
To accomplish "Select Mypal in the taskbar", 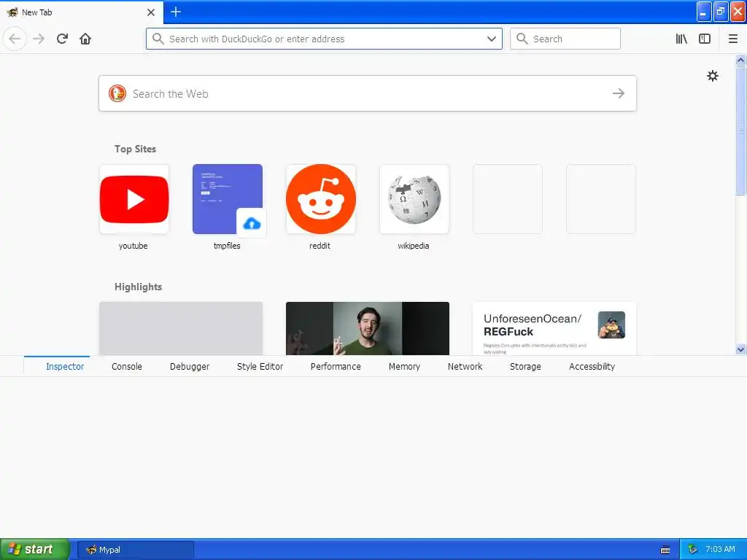I will click(136, 550).
